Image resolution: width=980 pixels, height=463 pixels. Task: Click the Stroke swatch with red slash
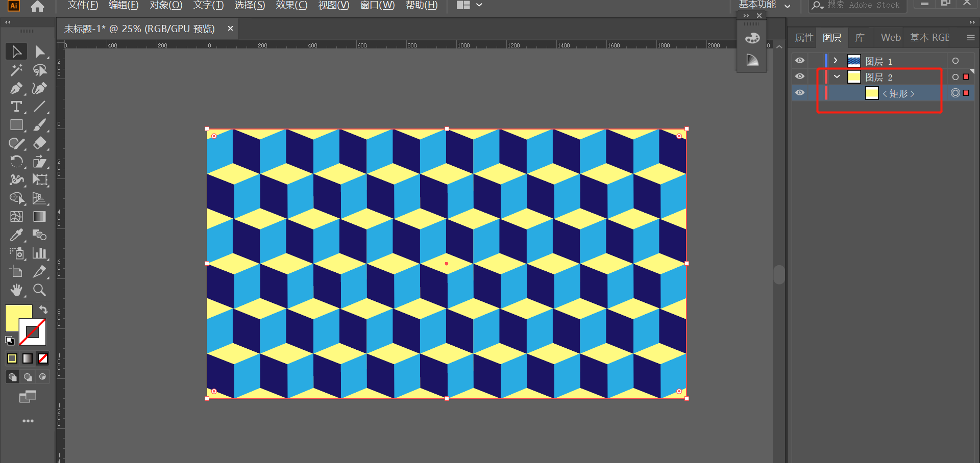[x=33, y=332]
